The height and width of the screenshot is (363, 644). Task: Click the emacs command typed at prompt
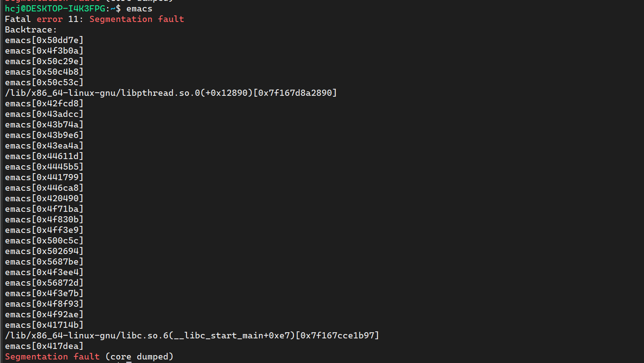[139, 9]
